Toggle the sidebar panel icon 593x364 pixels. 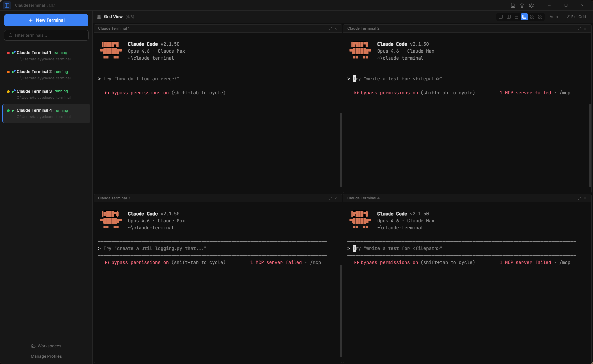pos(7,5)
